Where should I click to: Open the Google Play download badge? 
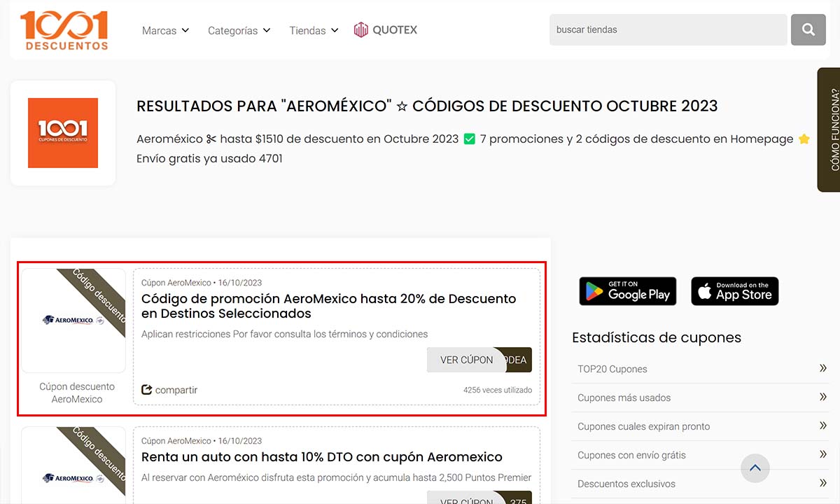coord(627,291)
